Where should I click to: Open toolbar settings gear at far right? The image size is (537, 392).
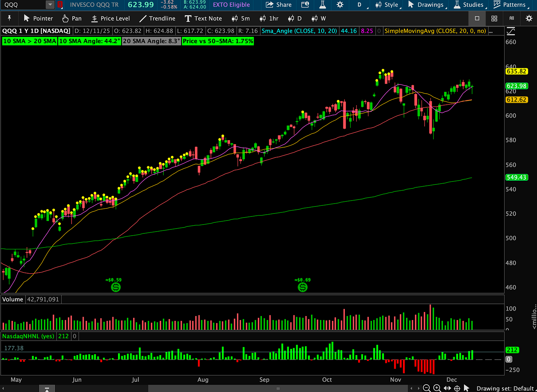[x=529, y=18]
